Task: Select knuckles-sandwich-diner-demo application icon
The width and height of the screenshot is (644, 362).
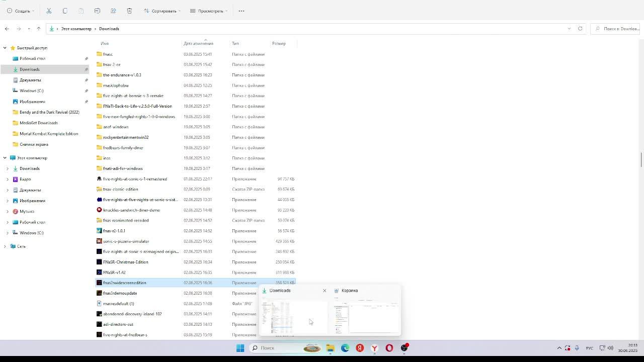Action: 99,210
